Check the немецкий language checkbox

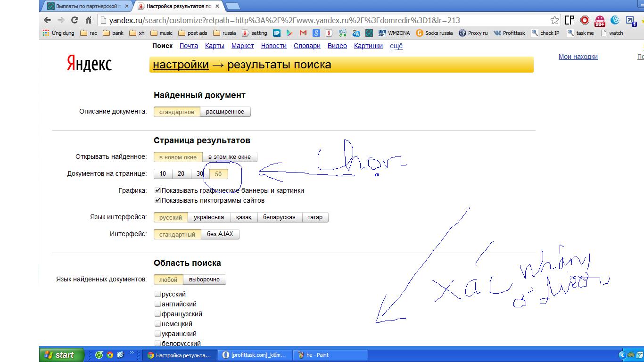tap(158, 324)
